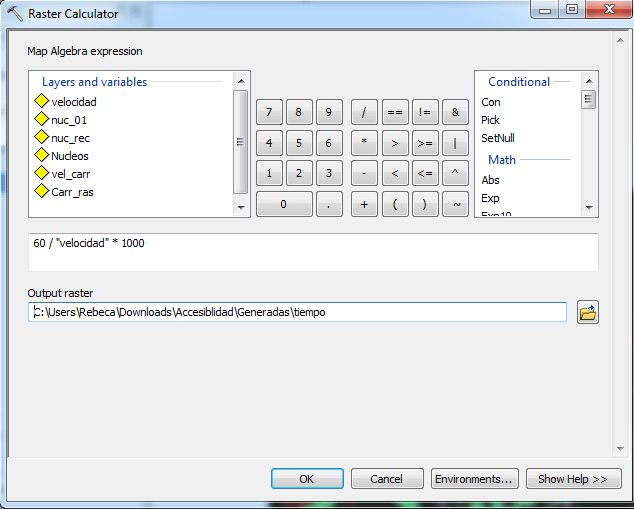Pick the nuc_rec raster layer
This screenshot has width=634, height=509.
coord(70,138)
